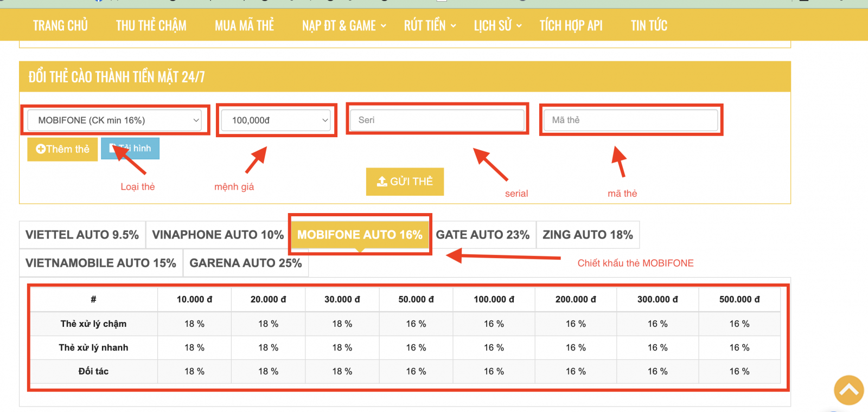Screen dimensions: 868x412
Task: Open card type dropdown showing MOBIFONE
Action: click(x=115, y=120)
